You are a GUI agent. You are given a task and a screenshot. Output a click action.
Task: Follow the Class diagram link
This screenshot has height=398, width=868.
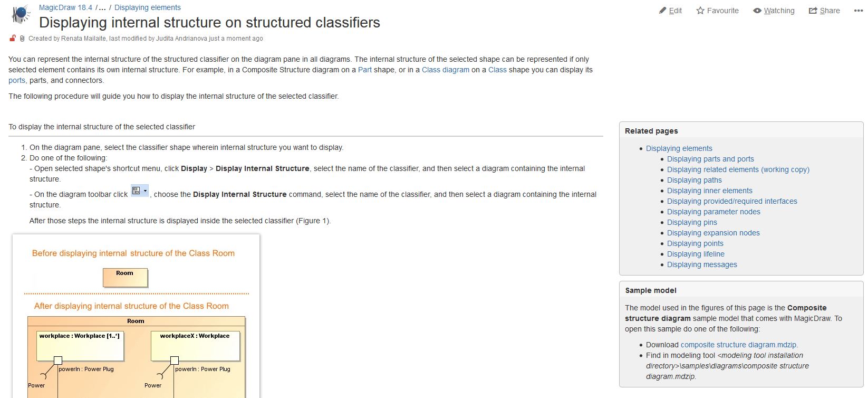point(445,70)
